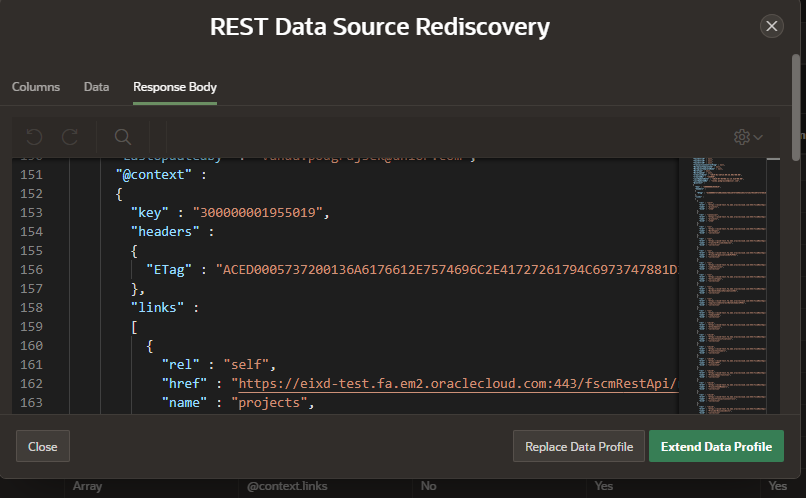806x498 pixels.
Task: Switch to the Data tab
Action: tap(96, 87)
